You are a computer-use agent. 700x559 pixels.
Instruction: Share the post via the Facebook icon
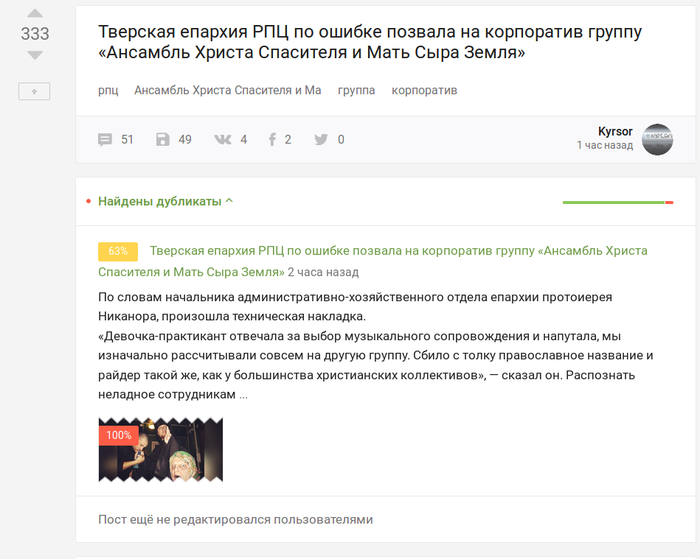coord(272,140)
